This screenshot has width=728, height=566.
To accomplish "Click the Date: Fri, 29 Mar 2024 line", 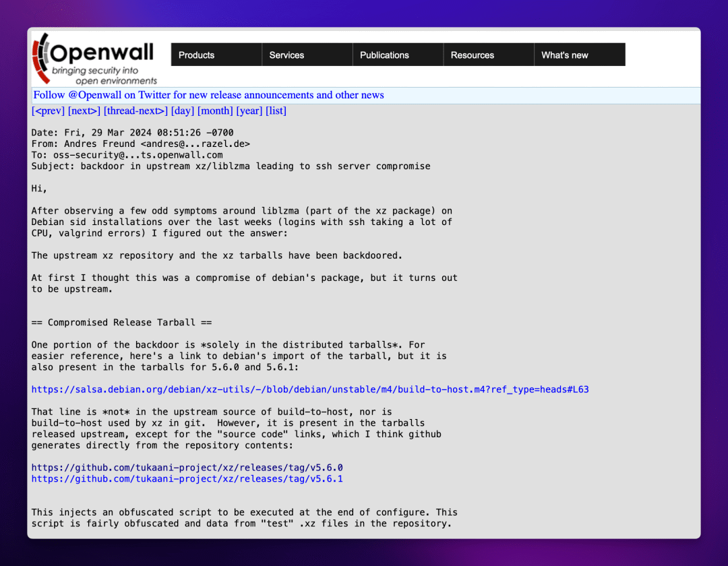I will pyautogui.click(x=132, y=133).
